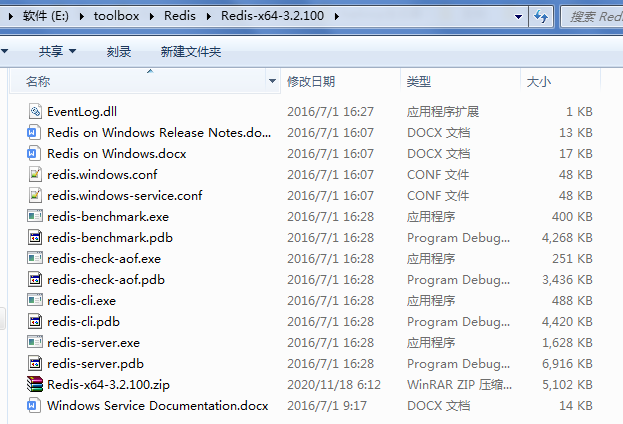Click Redis-x64-3.2.100 breadcrumb segment
This screenshot has width=623, height=424.
tap(273, 16)
